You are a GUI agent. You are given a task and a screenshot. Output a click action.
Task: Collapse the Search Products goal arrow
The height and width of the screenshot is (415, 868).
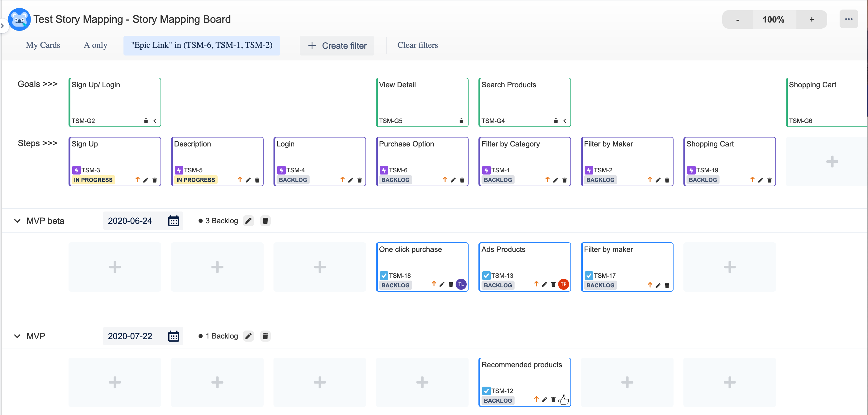coord(564,121)
